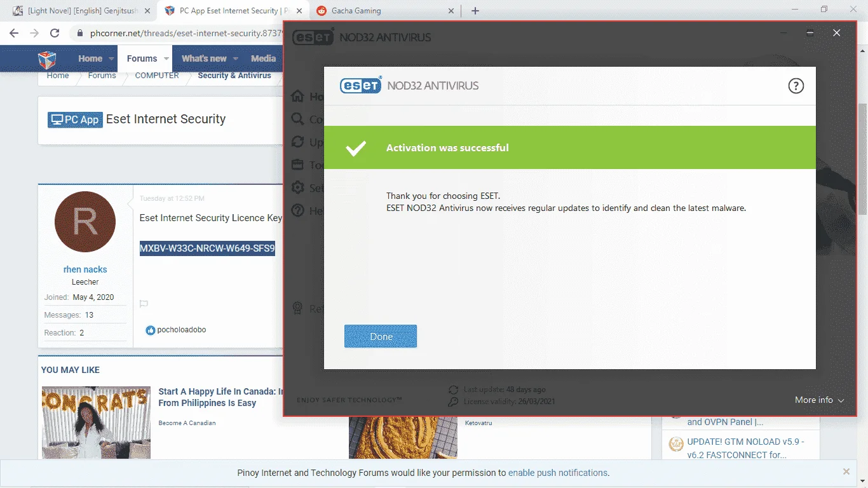Go back in the browser
This screenshot has width=868, height=488.
pyautogui.click(x=14, y=33)
